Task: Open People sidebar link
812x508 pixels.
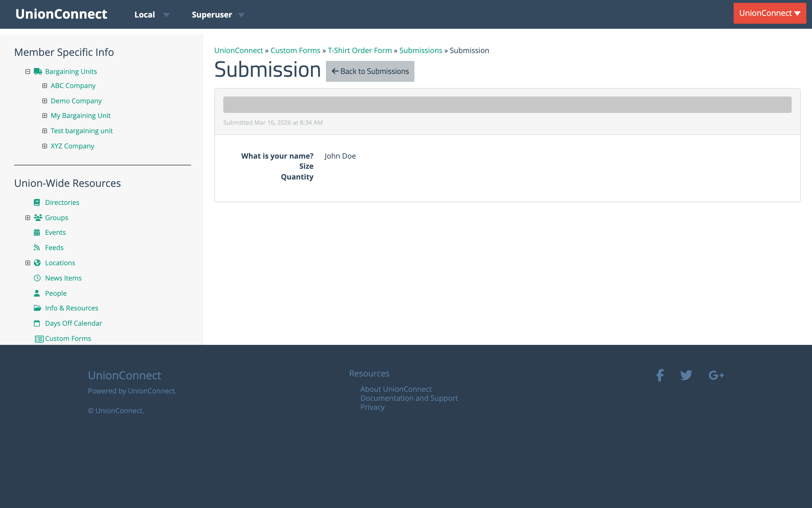Action: point(56,293)
